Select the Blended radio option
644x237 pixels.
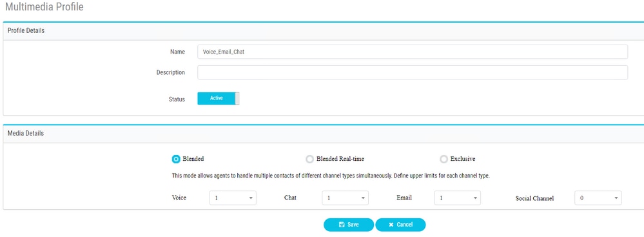click(176, 160)
